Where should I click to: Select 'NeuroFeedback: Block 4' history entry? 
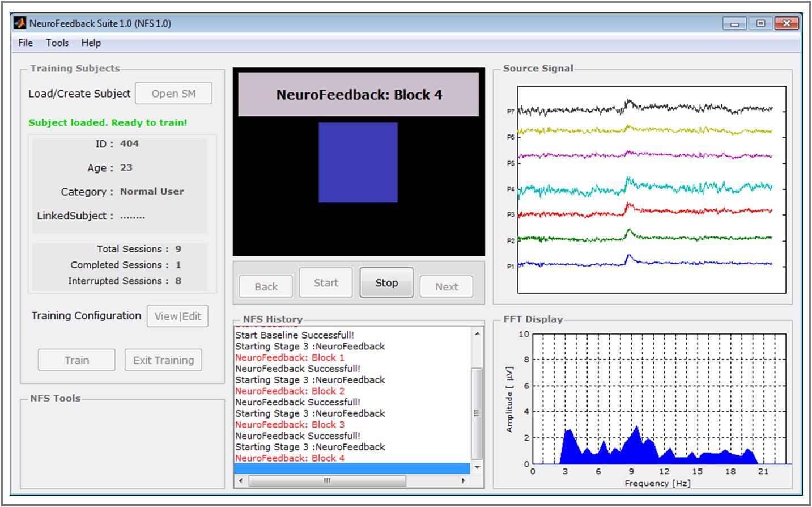click(x=290, y=458)
